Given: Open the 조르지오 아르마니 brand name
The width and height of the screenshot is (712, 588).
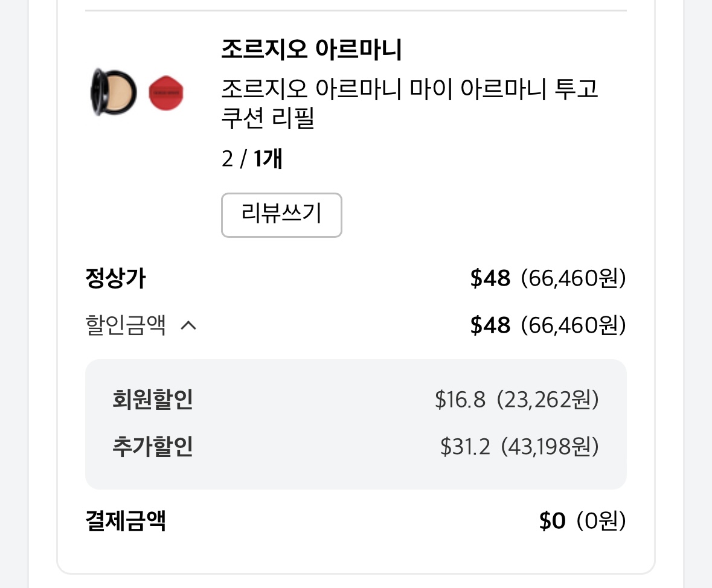Looking at the screenshot, I should [x=312, y=49].
